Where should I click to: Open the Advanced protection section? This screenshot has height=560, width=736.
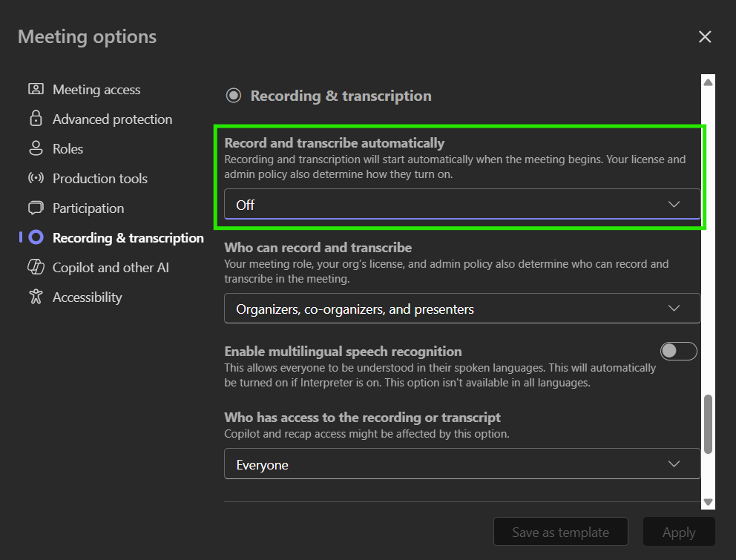[112, 119]
